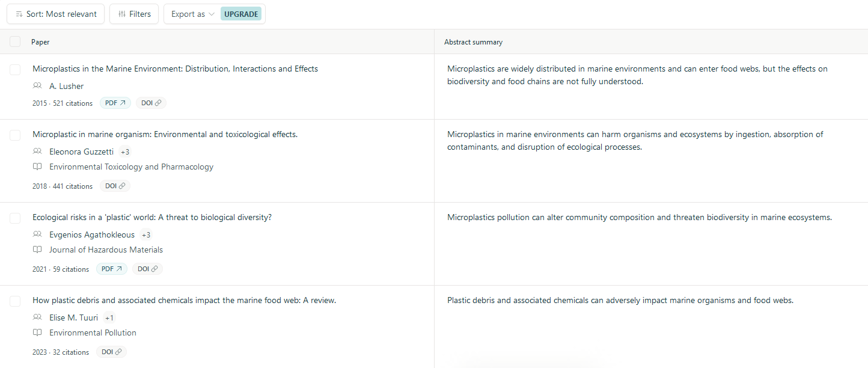
Task: Open the Sort: Most relevant control
Action: (x=55, y=14)
